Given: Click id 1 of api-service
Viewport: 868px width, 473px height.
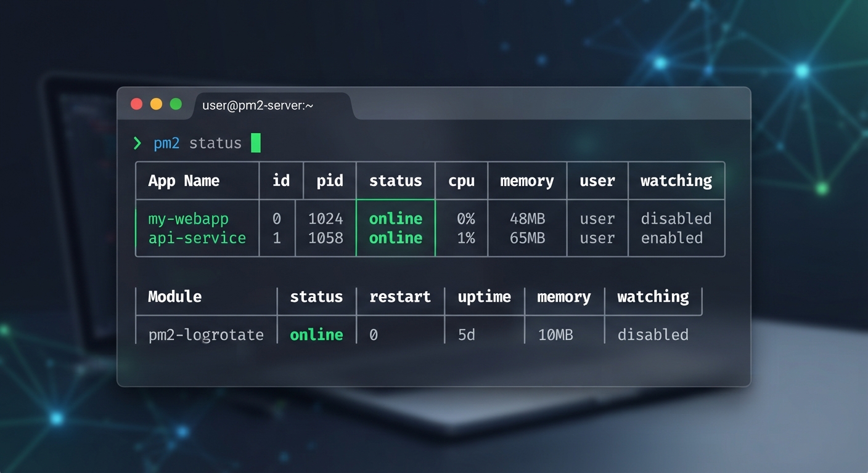Looking at the screenshot, I should 277,238.
